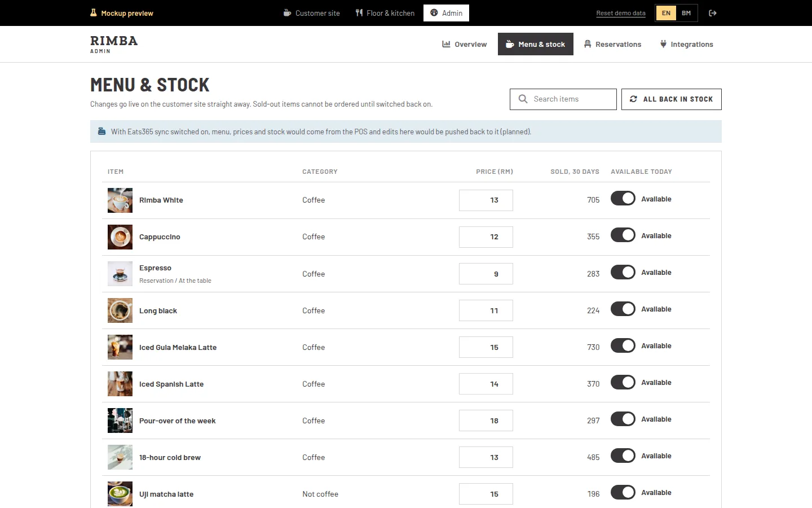Toggle Long black availability switch
Image resolution: width=812 pixels, height=508 pixels.
[x=623, y=309]
